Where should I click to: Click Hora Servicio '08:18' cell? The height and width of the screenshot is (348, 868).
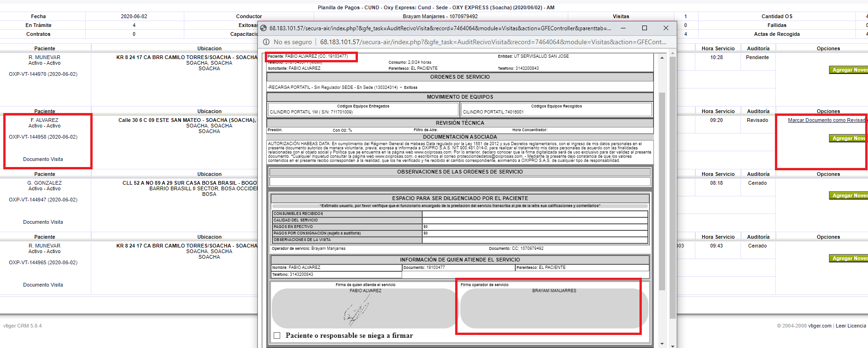click(717, 183)
